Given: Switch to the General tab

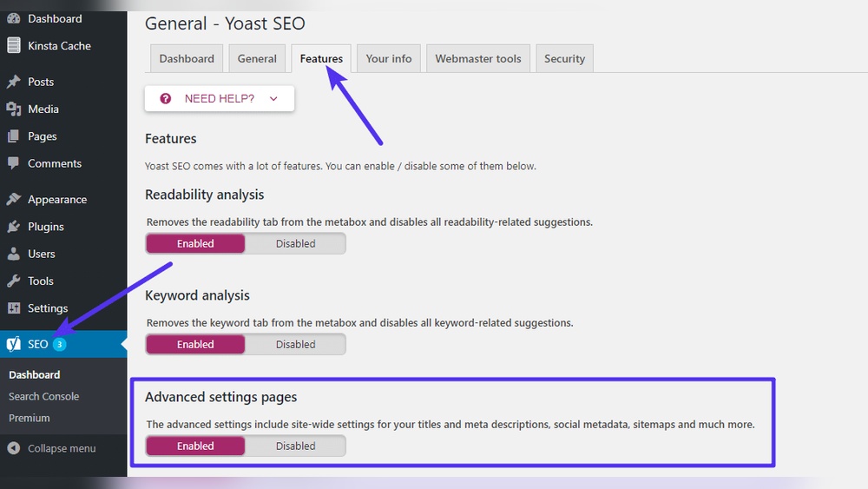Looking at the screenshot, I should click(257, 59).
